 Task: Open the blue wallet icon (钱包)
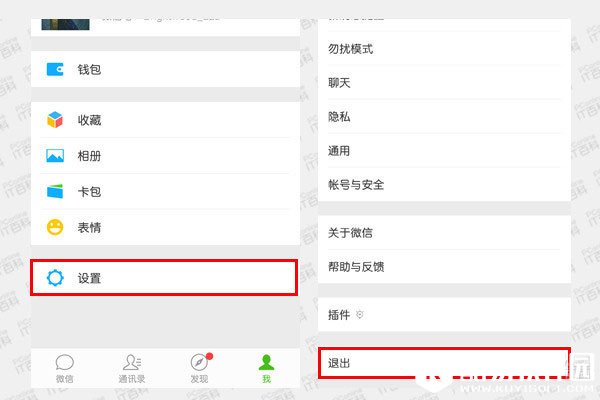click(x=55, y=69)
